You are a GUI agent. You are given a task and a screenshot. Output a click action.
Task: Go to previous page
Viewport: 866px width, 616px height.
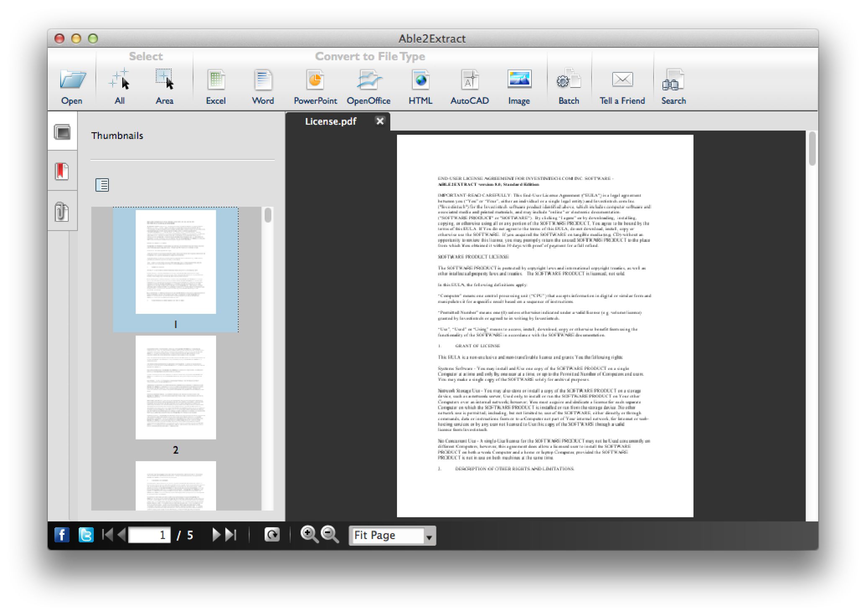coord(122,535)
